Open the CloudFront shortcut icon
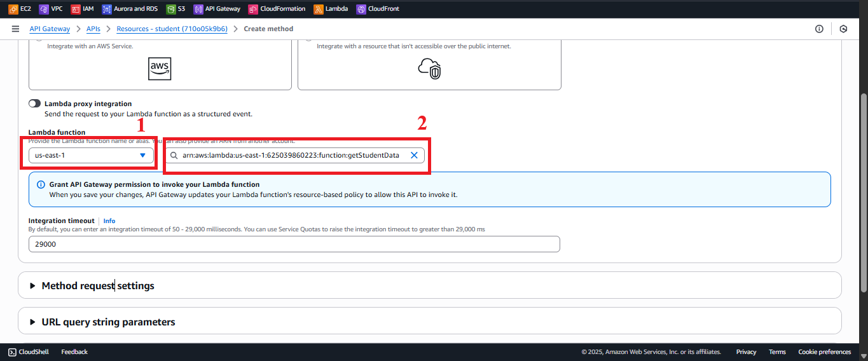This screenshot has height=361, width=868. tap(361, 9)
